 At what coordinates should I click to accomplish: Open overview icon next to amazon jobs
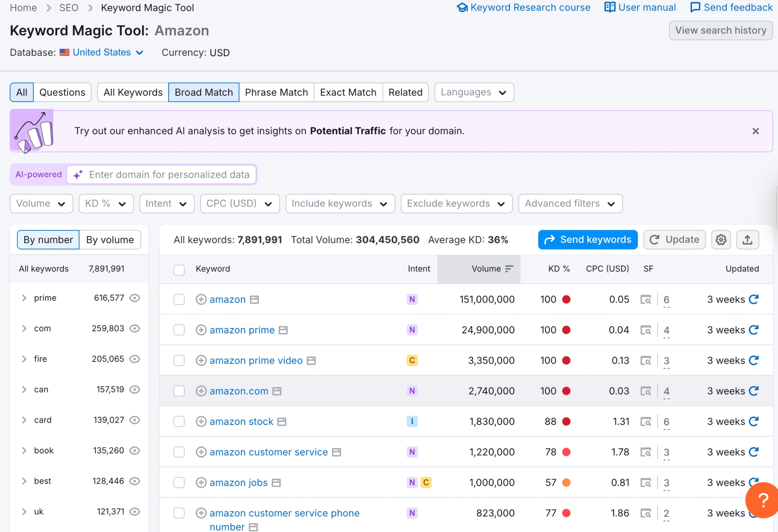[277, 483]
